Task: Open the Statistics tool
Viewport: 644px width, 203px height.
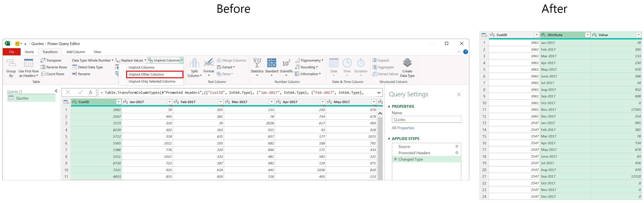Action: coord(257,67)
